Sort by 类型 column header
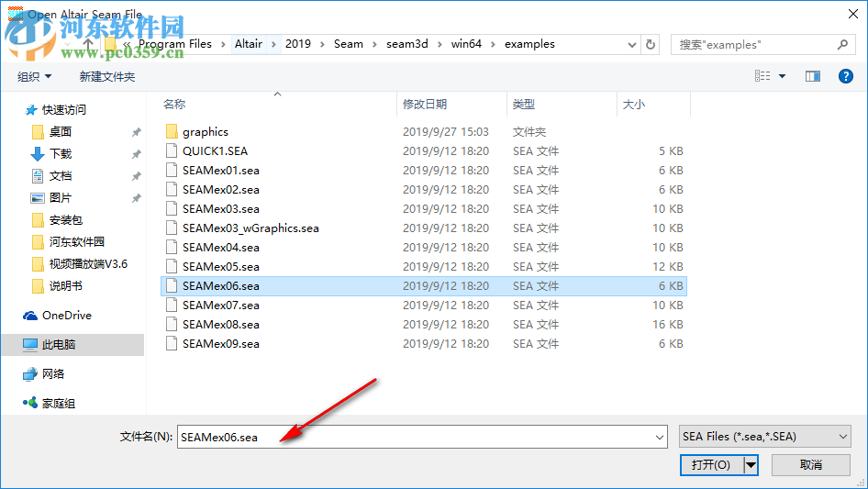Image resolution: width=868 pixels, height=489 pixels. tap(524, 104)
